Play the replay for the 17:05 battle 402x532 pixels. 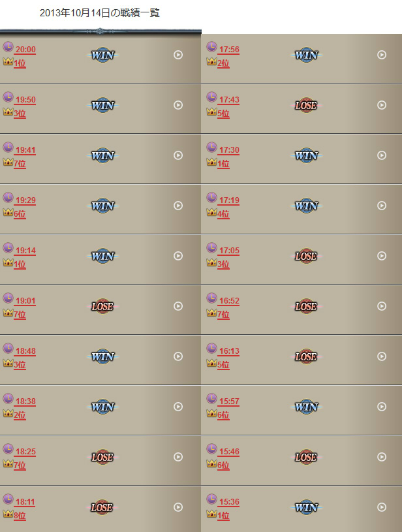(382, 256)
